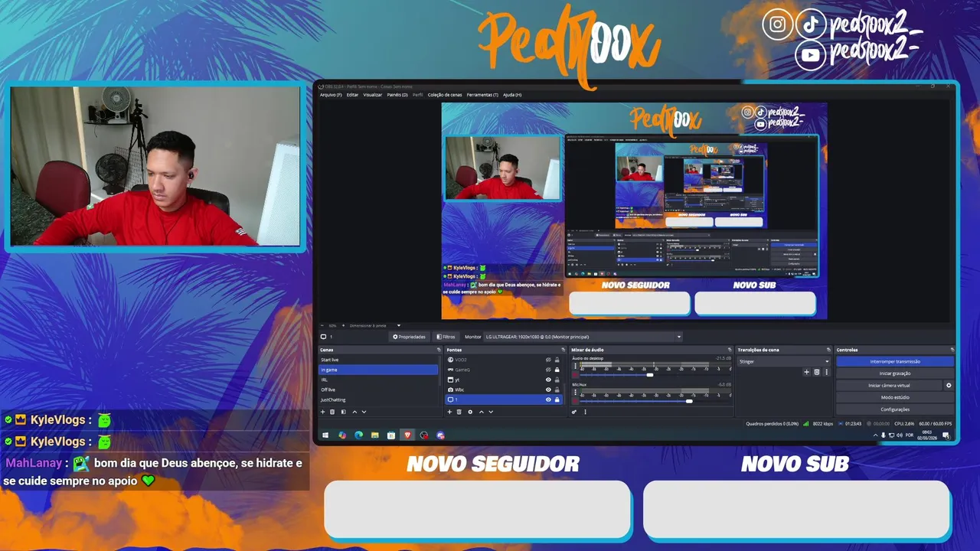Open Instagram icon in the overlay header

(777, 24)
